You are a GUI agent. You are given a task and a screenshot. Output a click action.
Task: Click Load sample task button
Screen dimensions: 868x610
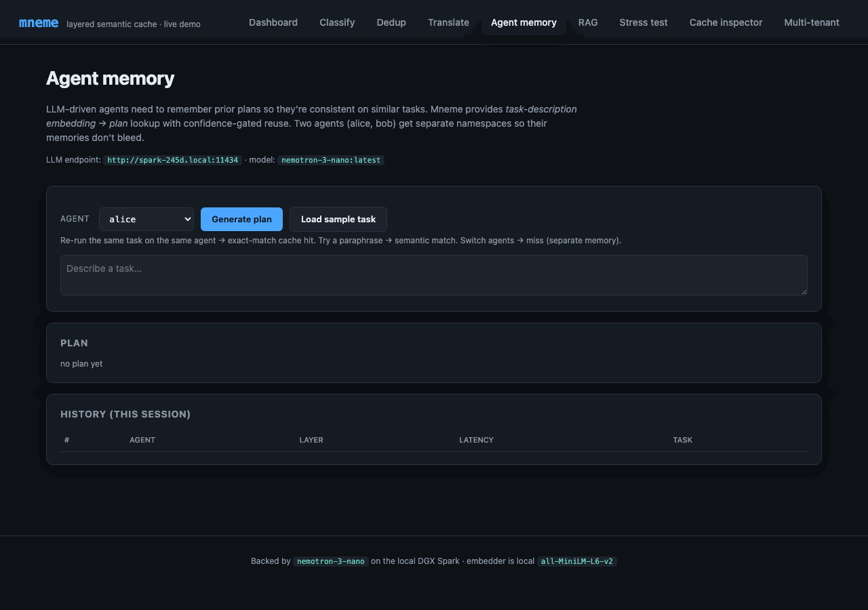point(338,219)
